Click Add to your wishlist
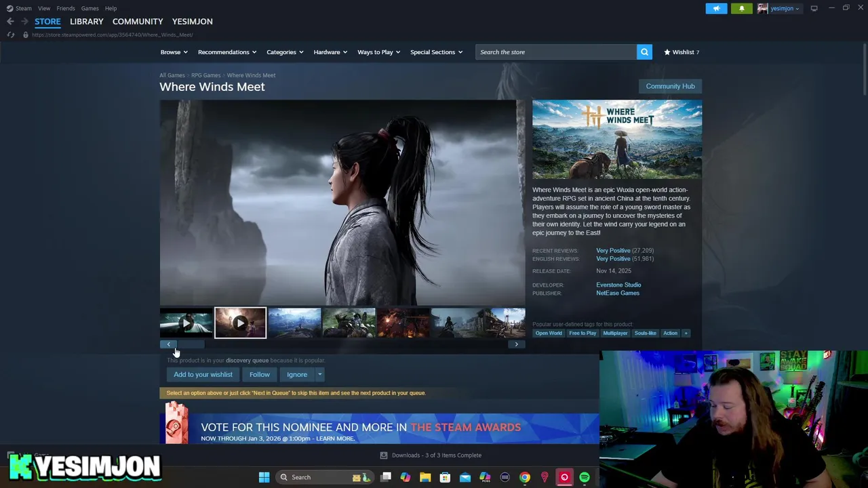Screen dimensions: 868x488 (x=203, y=375)
